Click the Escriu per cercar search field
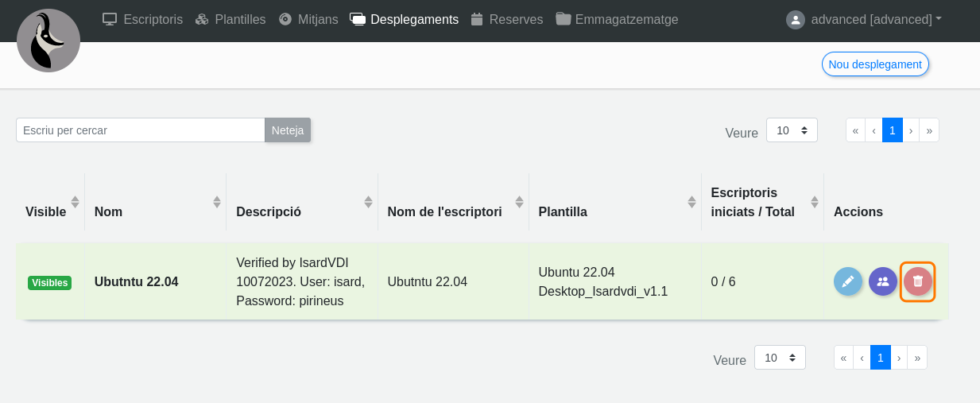Image resolution: width=980 pixels, height=403 pixels. coord(141,130)
